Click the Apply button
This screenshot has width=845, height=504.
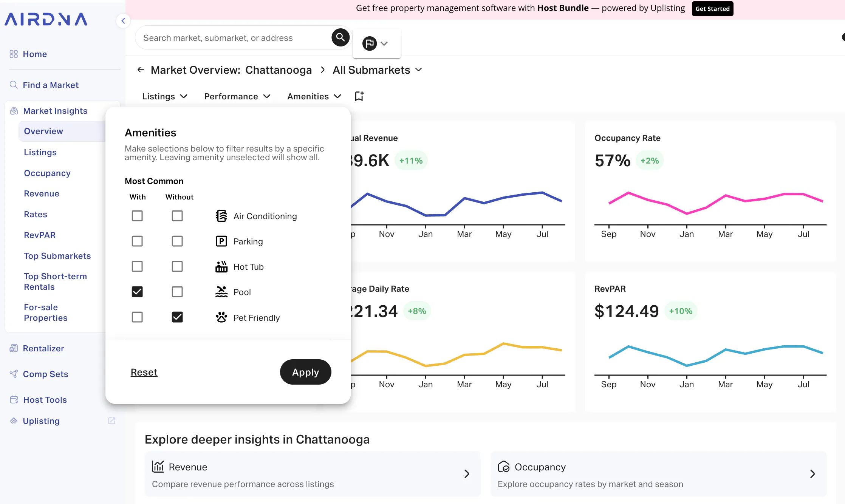[x=305, y=372]
